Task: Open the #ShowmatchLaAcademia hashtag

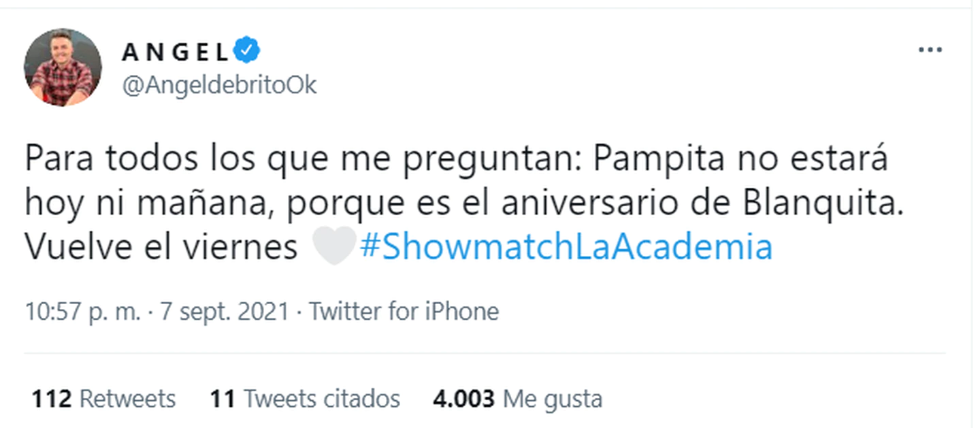Action: [x=566, y=248]
